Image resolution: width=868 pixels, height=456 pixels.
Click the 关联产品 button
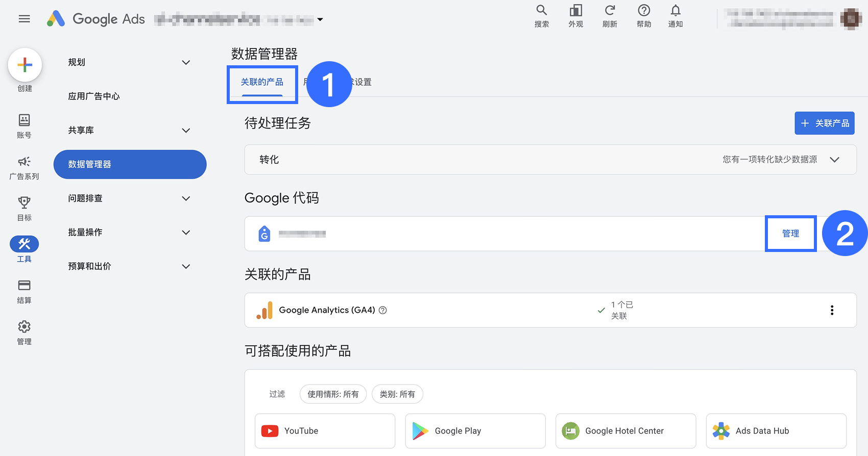[825, 123]
